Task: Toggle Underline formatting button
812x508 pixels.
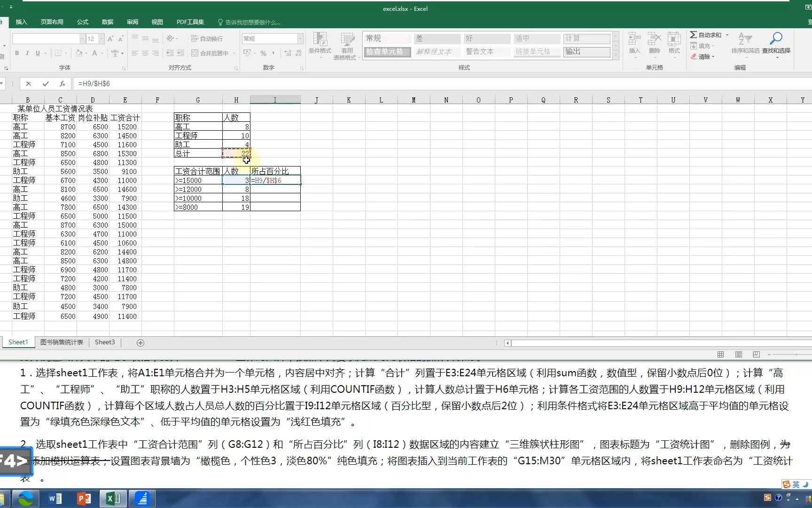Action: (x=38, y=53)
